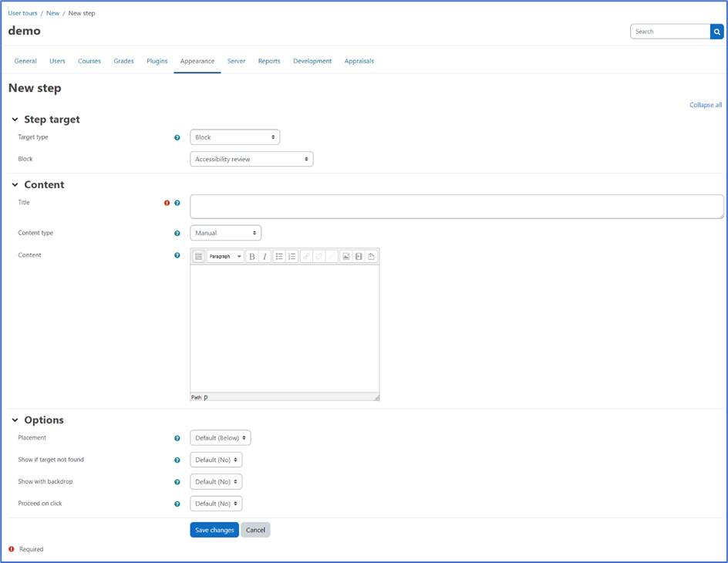Click the unlink icon in editor
This screenshot has width=728, height=563.
(319, 256)
